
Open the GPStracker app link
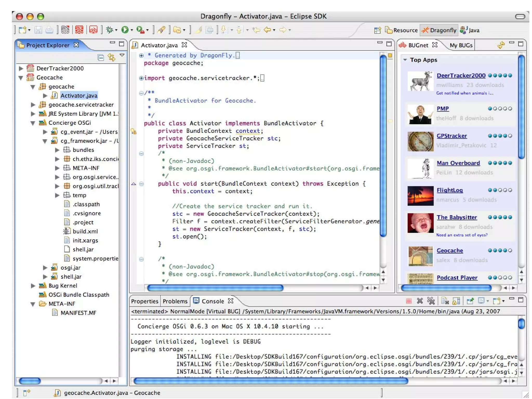click(451, 136)
